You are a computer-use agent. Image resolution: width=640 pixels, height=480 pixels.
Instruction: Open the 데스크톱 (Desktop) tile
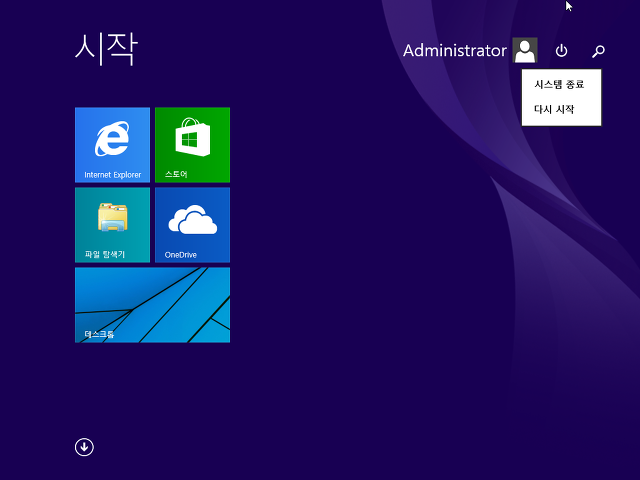152,305
